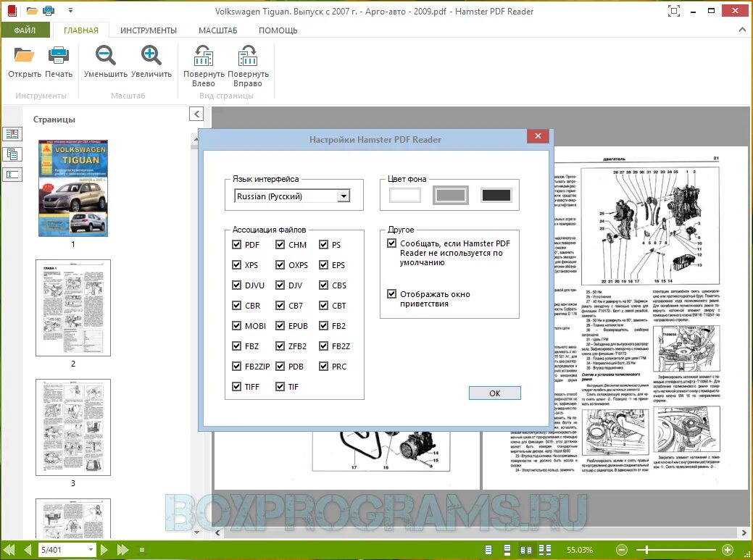The width and height of the screenshot is (753, 560).
Task: Toggle Отображать окно приветствия checkbox
Action: click(x=392, y=293)
